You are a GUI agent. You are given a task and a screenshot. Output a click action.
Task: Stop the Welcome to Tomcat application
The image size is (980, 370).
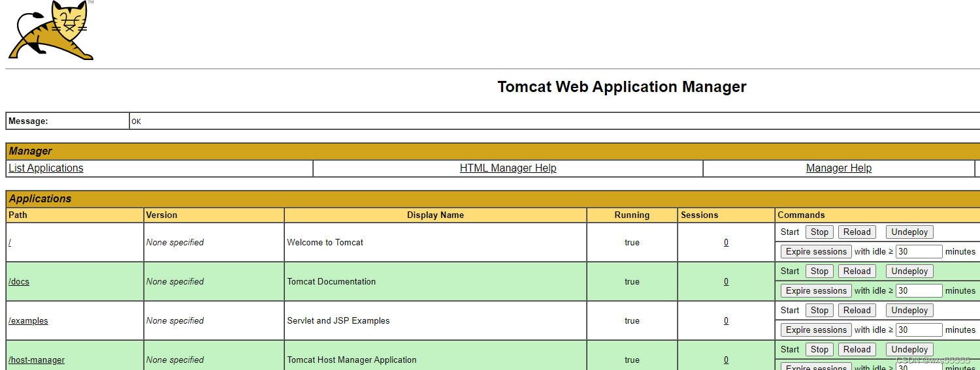click(x=819, y=232)
